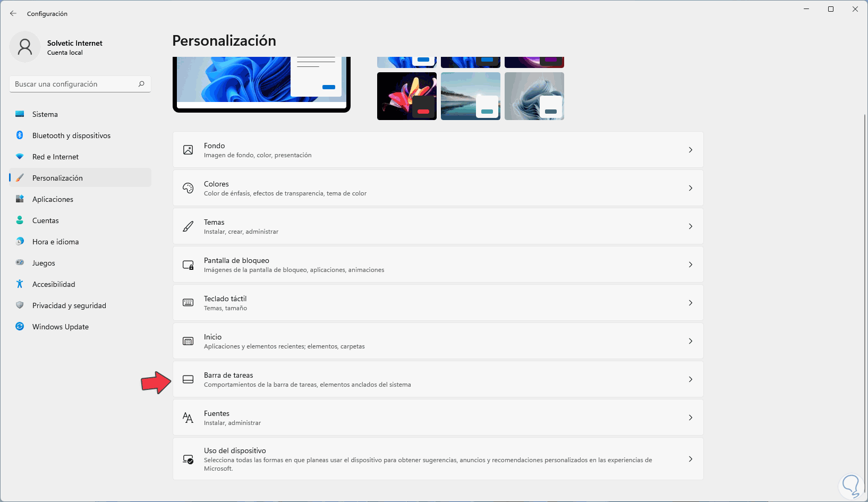Click the Teclado táctil keyboard icon
868x502 pixels.
pyautogui.click(x=188, y=303)
